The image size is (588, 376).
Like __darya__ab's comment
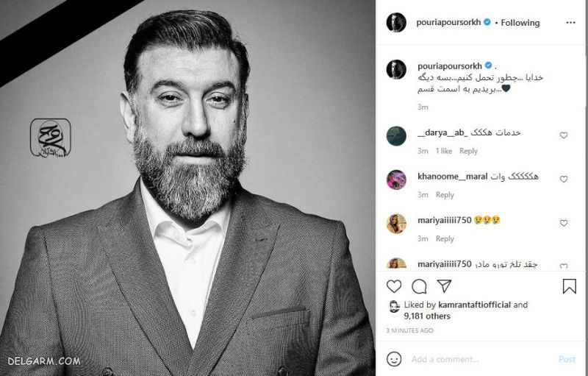tap(564, 135)
